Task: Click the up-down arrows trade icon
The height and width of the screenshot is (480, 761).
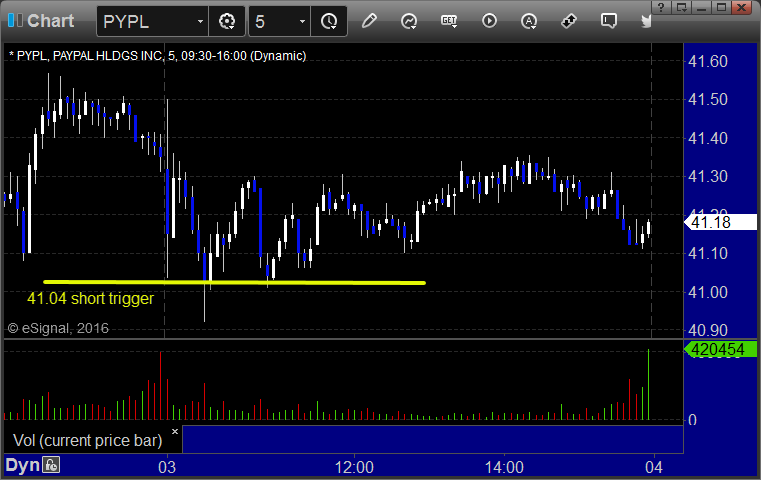Action: pyautogui.click(x=568, y=21)
